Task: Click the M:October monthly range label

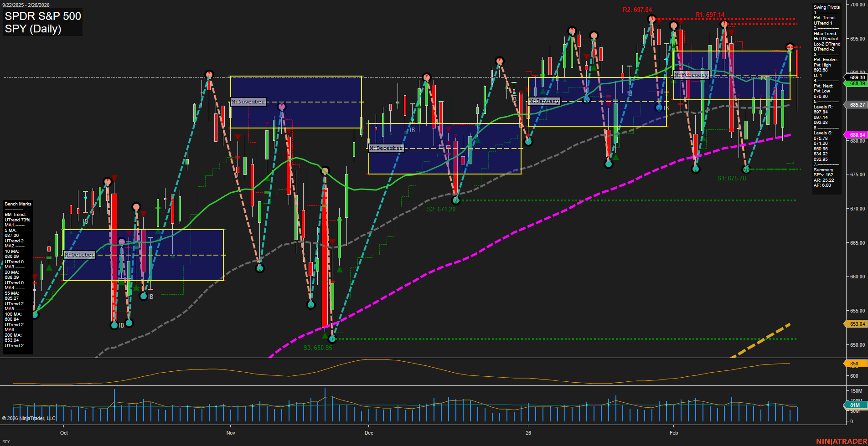Action: pyautogui.click(x=79, y=255)
